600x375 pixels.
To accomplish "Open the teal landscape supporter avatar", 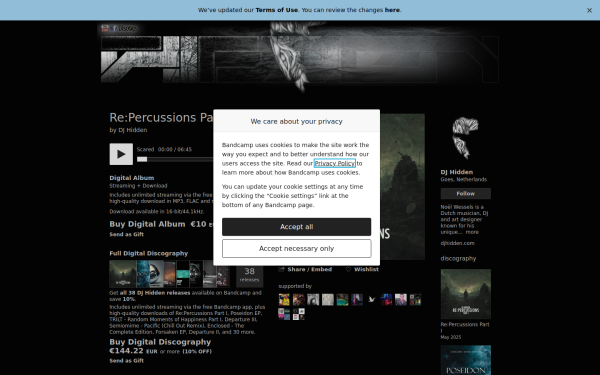I will [342, 300].
